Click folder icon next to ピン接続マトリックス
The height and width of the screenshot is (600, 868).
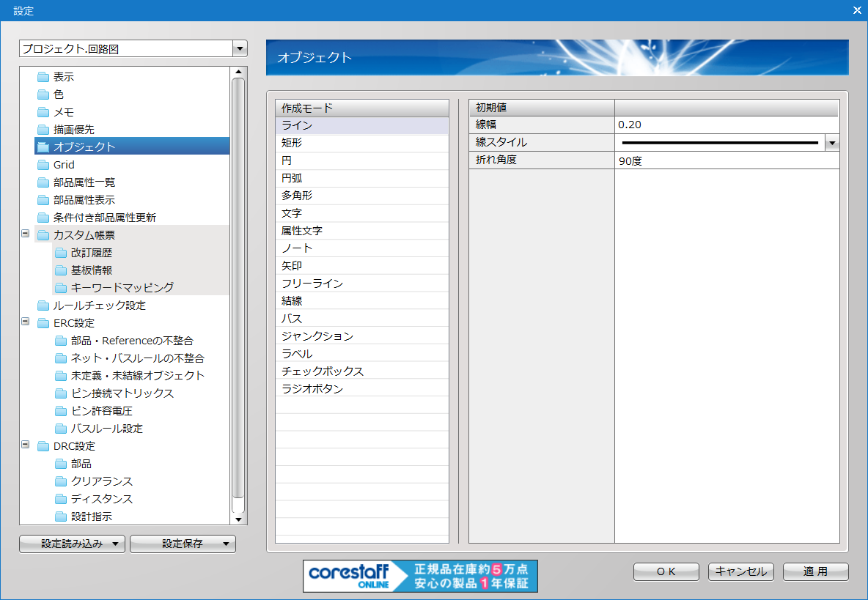(x=61, y=393)
